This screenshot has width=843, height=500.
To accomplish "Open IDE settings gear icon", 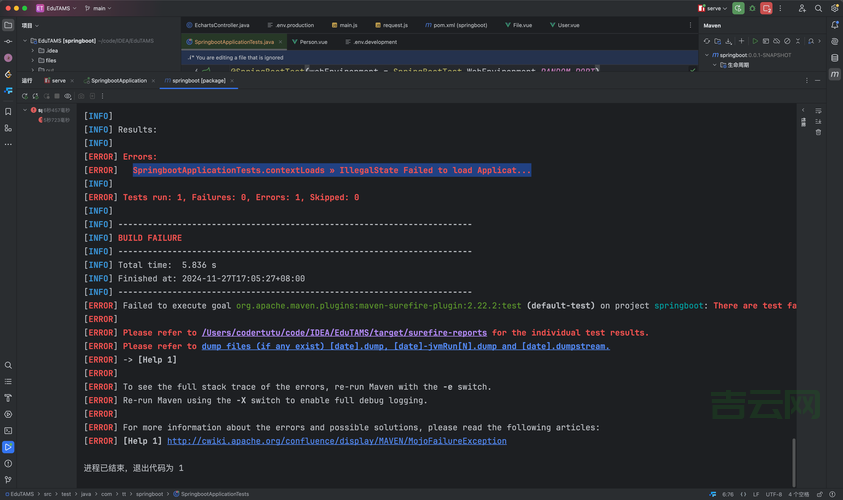I will 834,8.
